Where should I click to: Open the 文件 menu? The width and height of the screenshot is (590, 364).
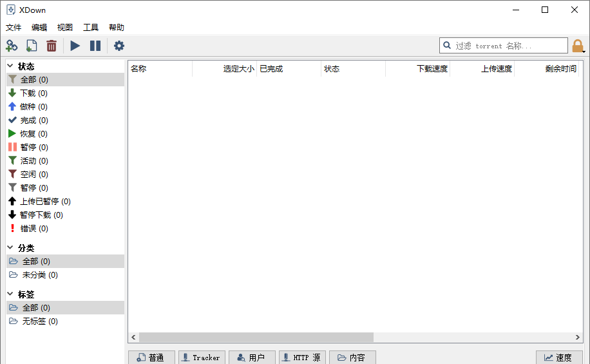click(x=14, y=28)
